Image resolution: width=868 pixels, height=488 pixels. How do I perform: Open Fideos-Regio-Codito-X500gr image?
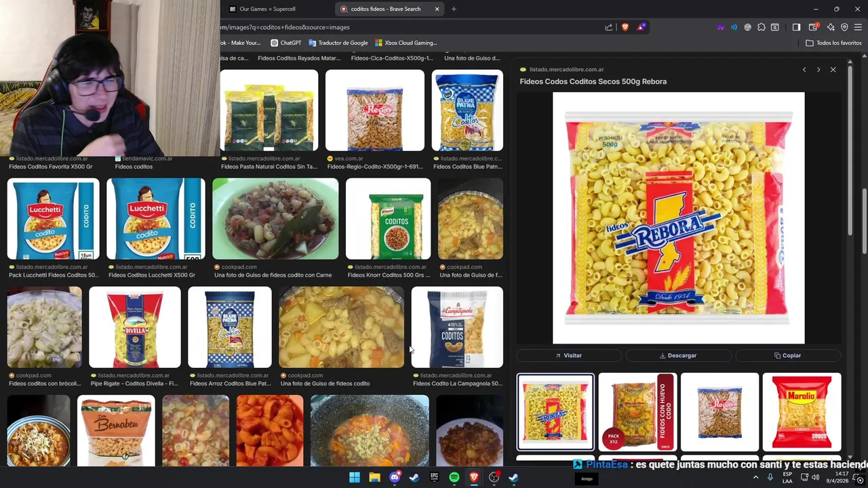(x=375, y=110)
